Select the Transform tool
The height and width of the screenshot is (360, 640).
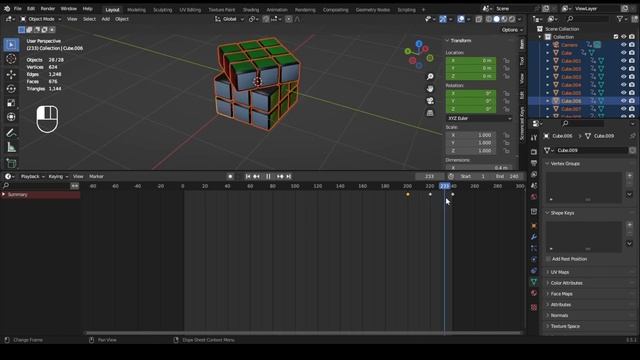(x=11, y=117)
